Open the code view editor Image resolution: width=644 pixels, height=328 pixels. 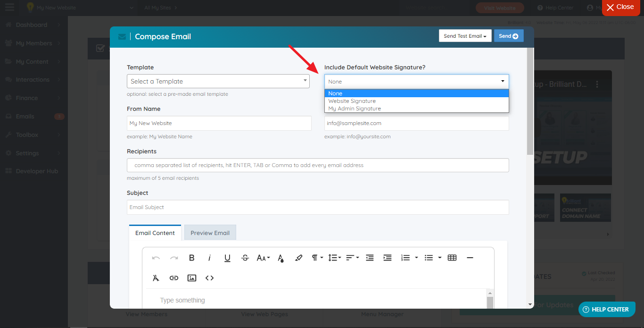coord(209,278)
